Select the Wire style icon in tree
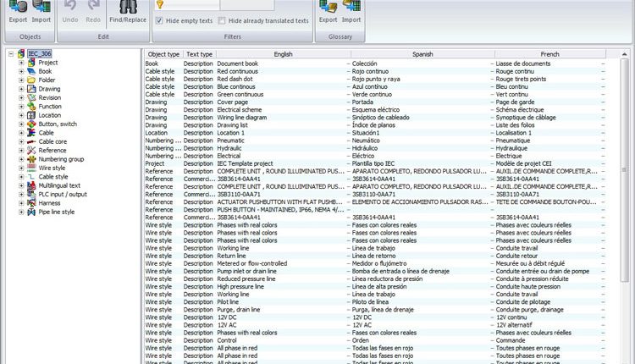635x364 pixels. (31, 168)
